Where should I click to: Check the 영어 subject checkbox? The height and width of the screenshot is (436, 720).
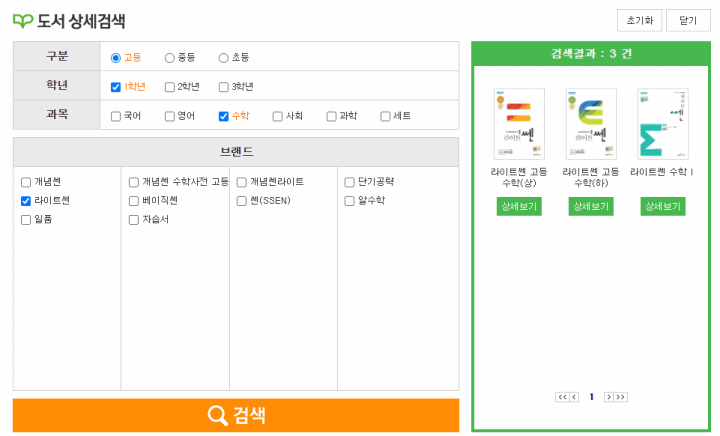pos(169,117)
